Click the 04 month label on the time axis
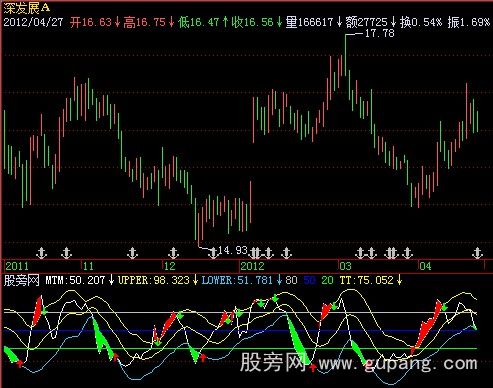Image resolution: width=493 pixels, height=388 pixels. click(425, 266)
